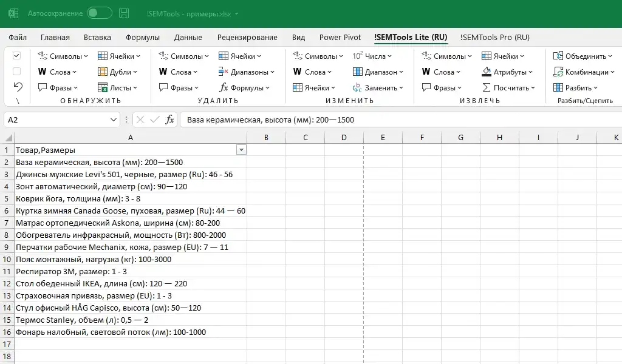Open the file name dropdown arrow

pyautogui.click(x=237, y=14)
